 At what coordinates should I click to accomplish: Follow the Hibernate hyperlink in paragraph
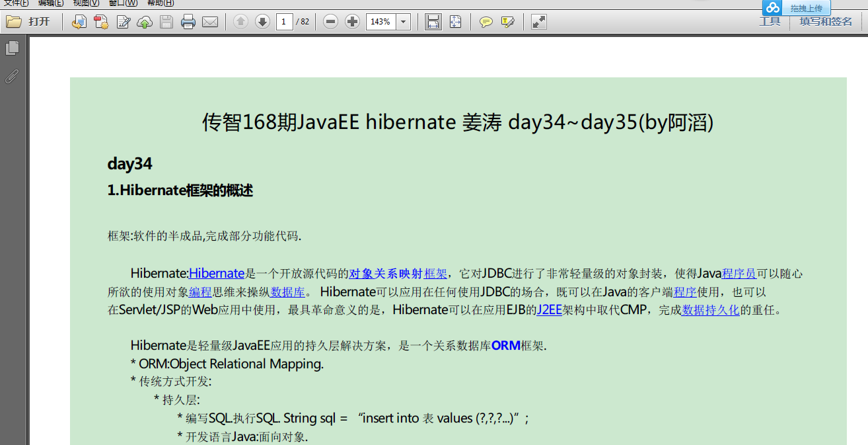pyautogui.click(x=217, y=274)
